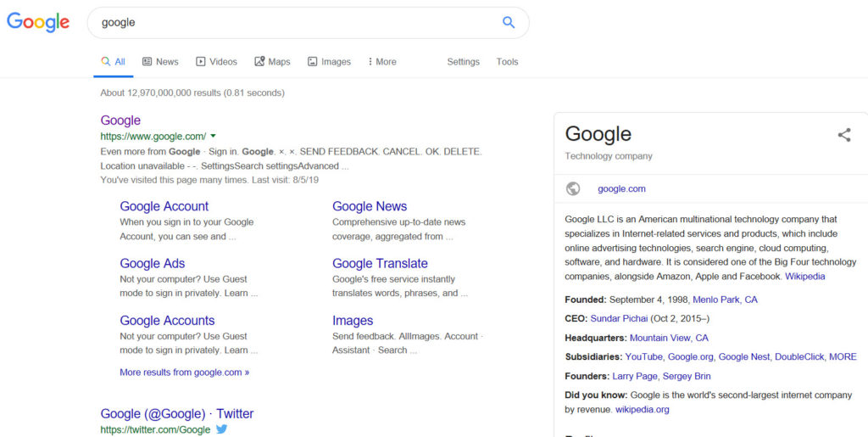This screenshot has width=868, height=437.
Task: Open the Maps search tab
Action: [272, 62]
